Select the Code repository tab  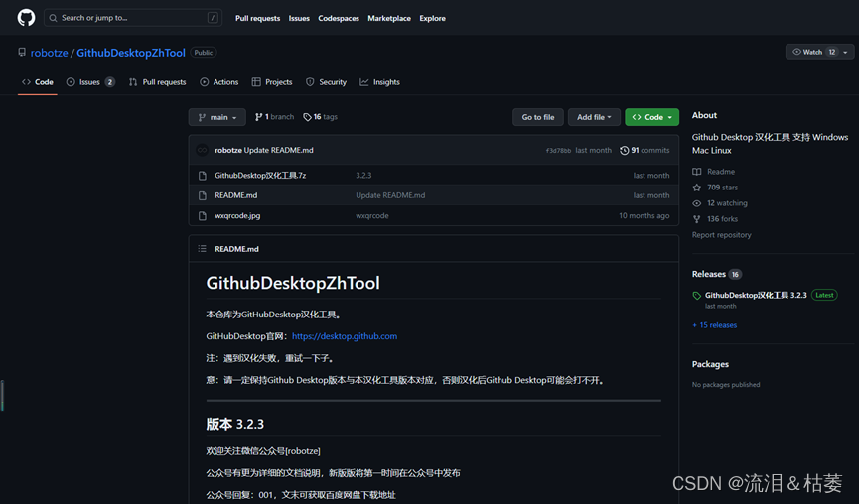tap(38, 82)
